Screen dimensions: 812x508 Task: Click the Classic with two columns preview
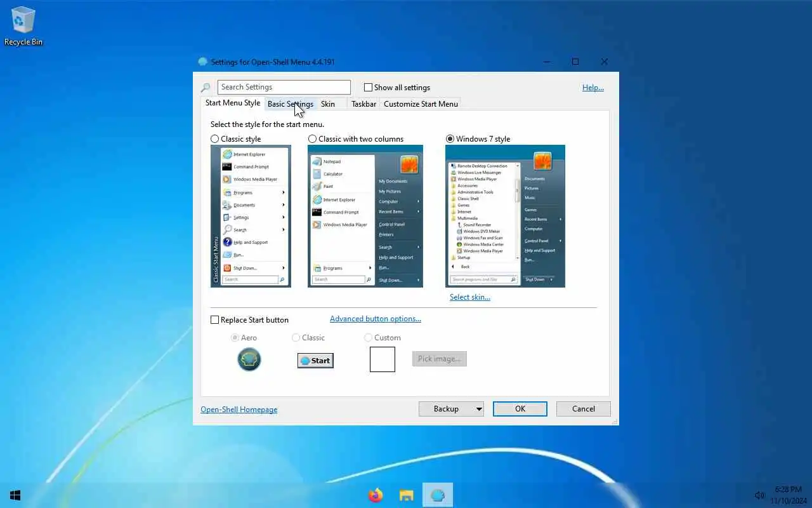tap(365, 216)
